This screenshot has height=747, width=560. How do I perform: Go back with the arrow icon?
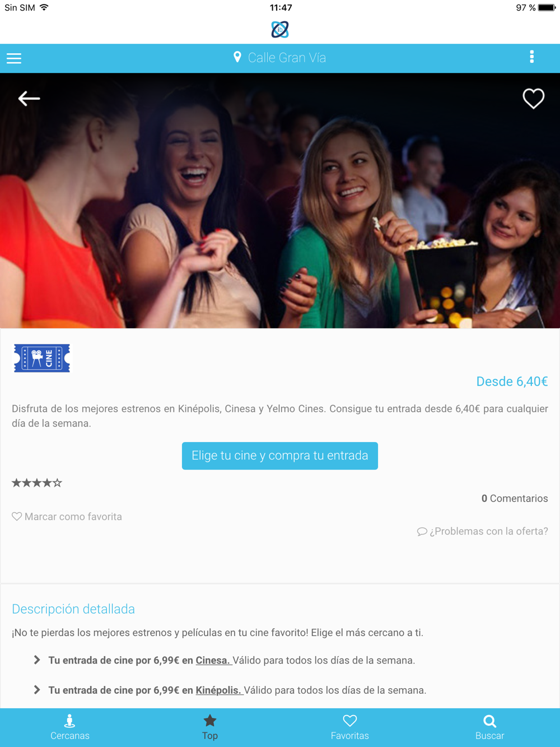click(x=29, y=99)
